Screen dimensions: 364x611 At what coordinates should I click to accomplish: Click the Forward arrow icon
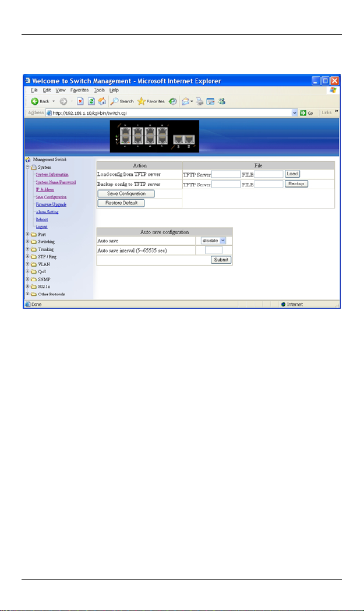pos(63,101)
